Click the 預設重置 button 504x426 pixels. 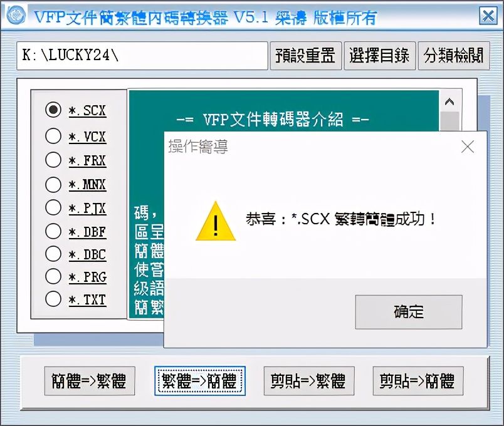pyautogui.click(x=306, y=56)
